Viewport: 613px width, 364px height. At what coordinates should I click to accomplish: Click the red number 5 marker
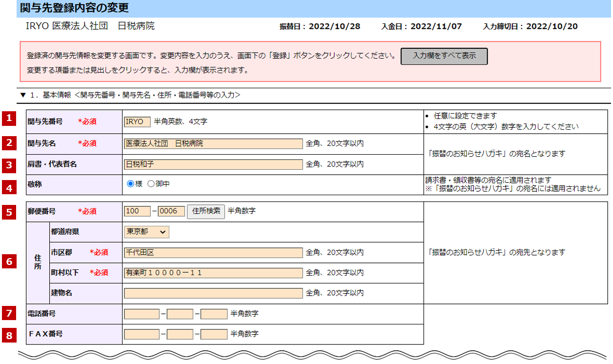pyautogui.click(x=9, y=212)
